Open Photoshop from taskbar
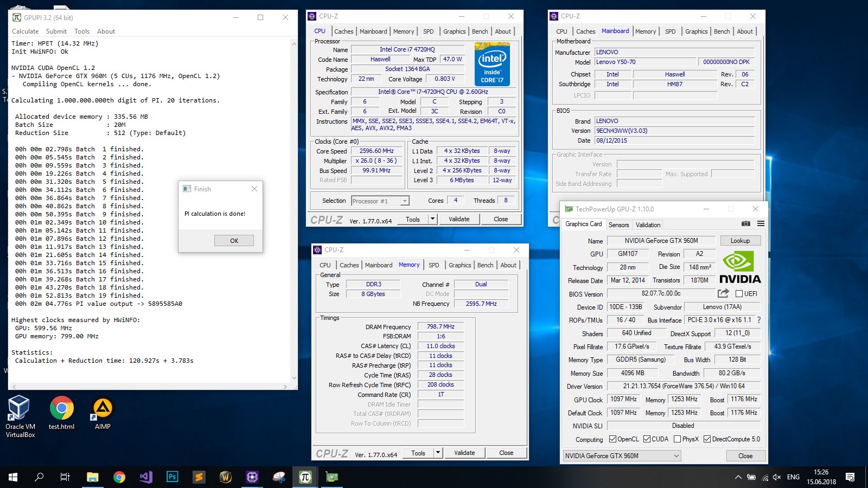 pos(173,477)
